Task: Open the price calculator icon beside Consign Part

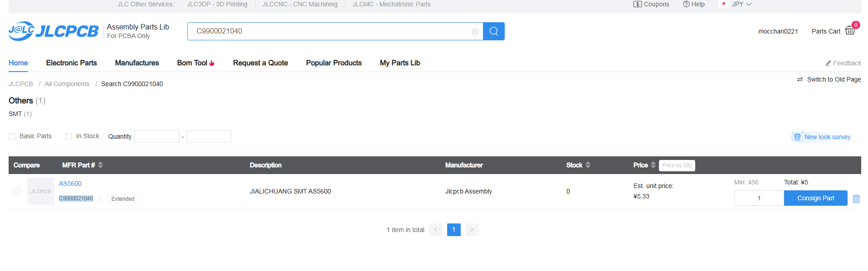Action: tap(856, 198)
